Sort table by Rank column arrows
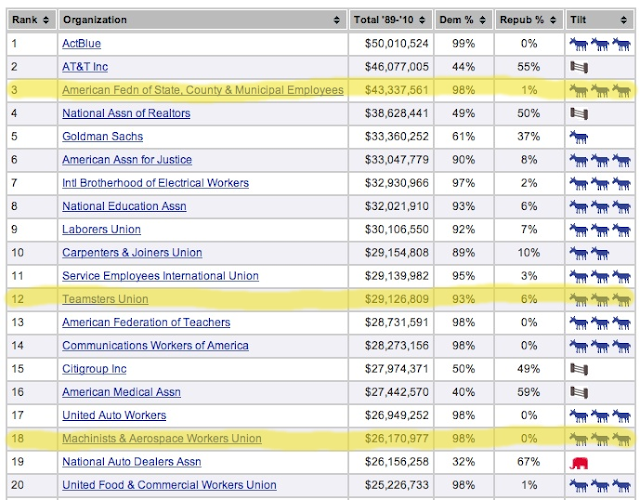 coord(46,20)
